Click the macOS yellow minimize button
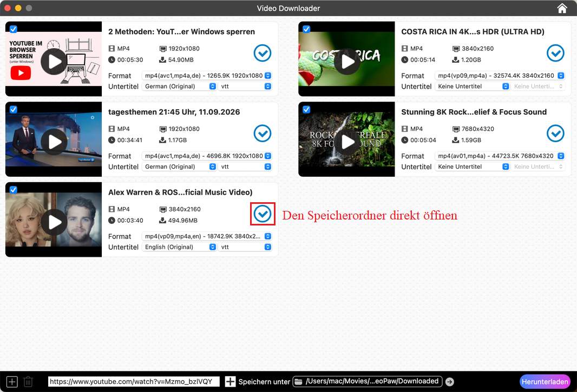 (x=18, y=8)
